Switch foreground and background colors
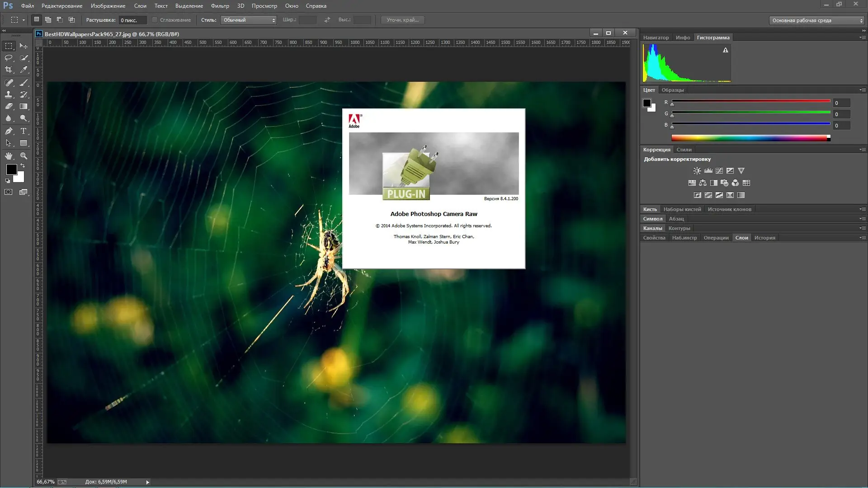This screenshot has height=488, width=868. click(23, 166)
